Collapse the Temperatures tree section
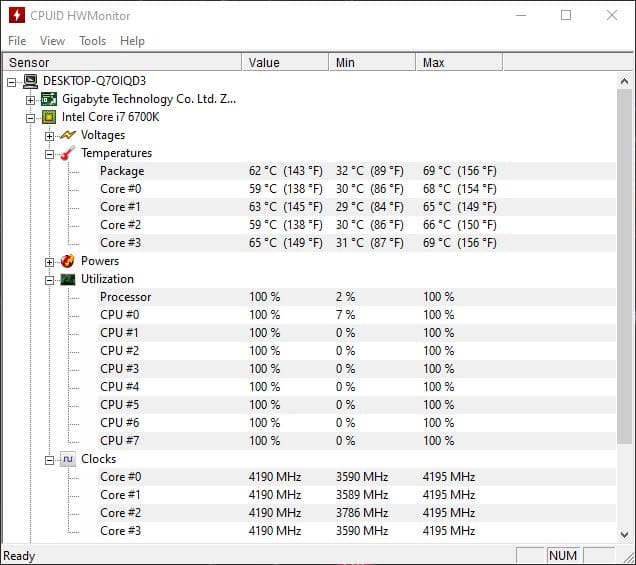This screenshot has height=565, width=636. tap(50, 153)
